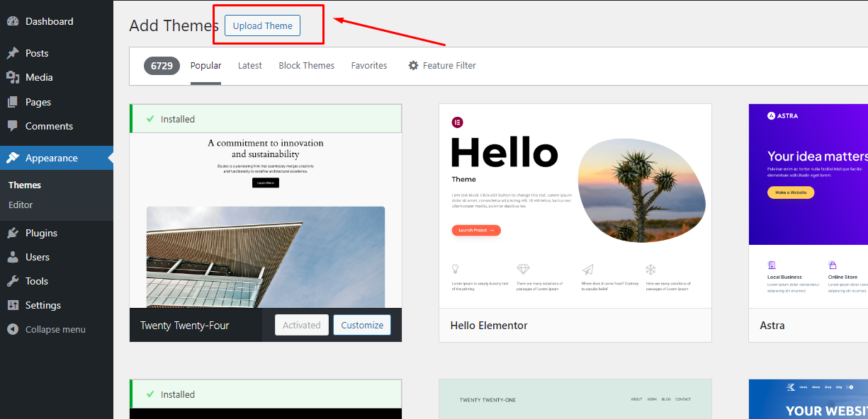
Task: Expand the Feature Filter options
Action: click(x=441, y=66)
